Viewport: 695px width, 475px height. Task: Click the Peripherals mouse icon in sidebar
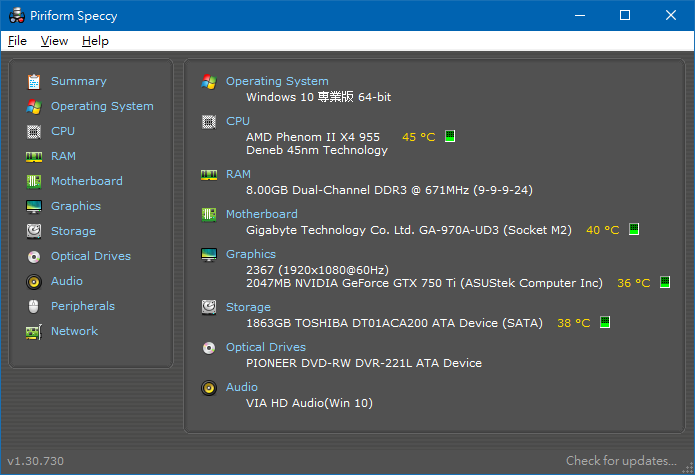(34, 307)
